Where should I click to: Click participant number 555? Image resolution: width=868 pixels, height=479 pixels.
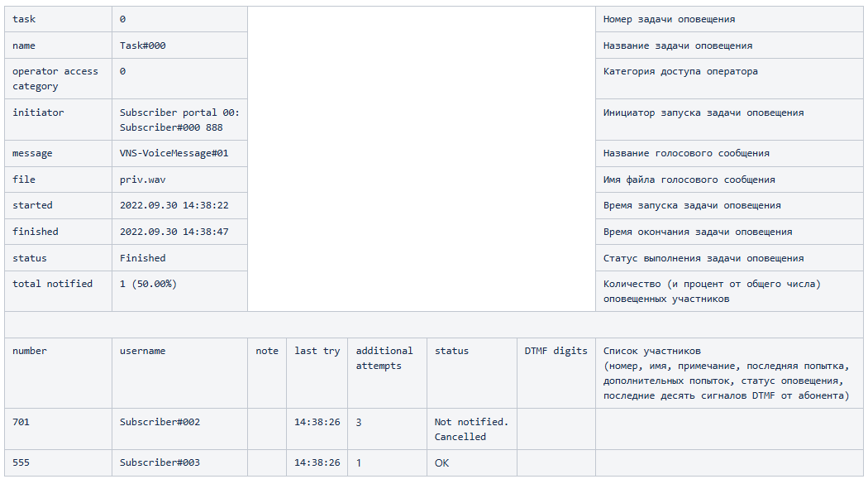21,462
